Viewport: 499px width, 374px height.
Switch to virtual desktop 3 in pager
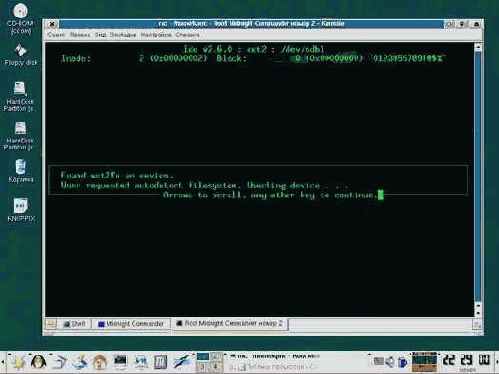(x=202, y=367)
